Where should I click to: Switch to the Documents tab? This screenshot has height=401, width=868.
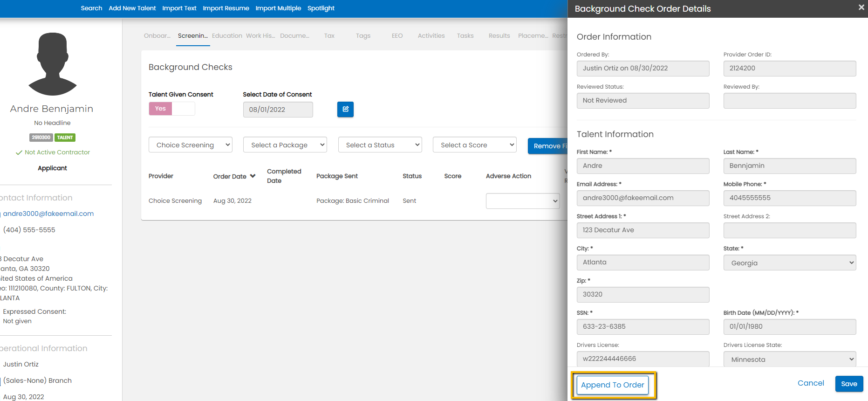click(294, 36)
